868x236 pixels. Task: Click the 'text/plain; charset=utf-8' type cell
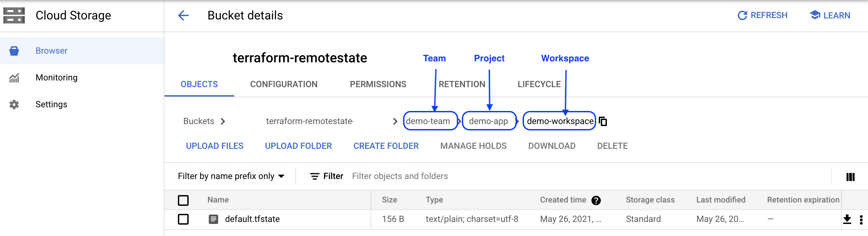coord(472,220)
